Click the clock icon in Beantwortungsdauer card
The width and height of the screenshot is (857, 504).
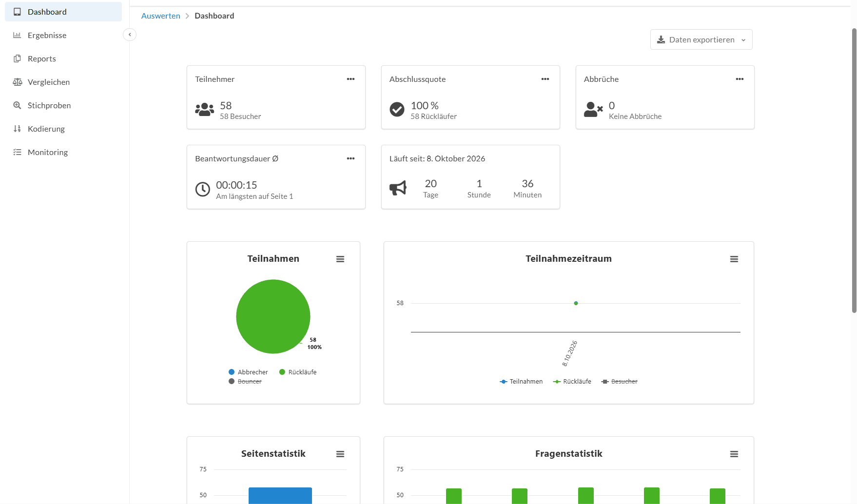coord(203,189)
